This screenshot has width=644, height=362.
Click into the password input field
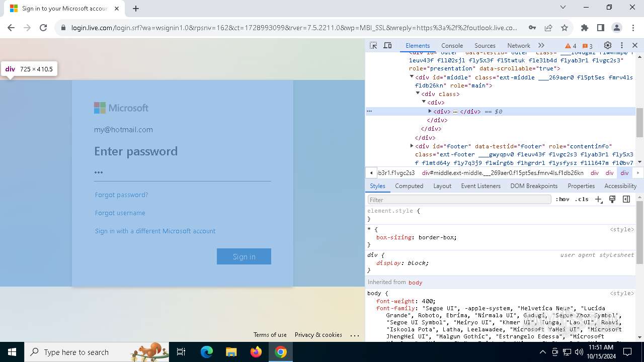(x=182, y=172)
